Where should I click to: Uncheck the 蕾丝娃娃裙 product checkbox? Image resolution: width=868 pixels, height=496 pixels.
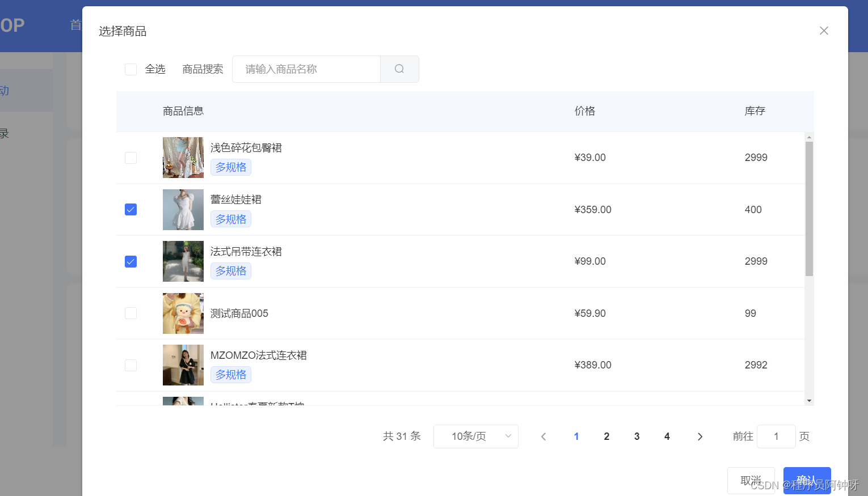point(130,210)
